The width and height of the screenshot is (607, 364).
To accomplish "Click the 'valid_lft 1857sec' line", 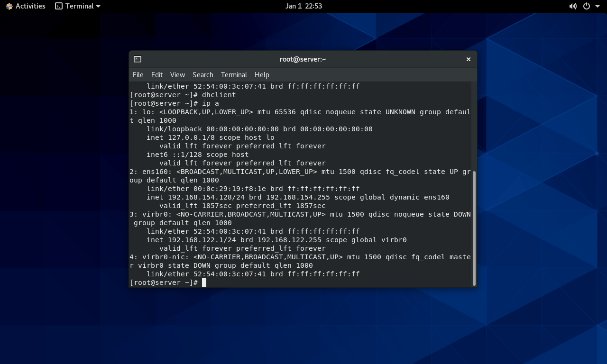I will pyautogui.click(x=242, y=206).
